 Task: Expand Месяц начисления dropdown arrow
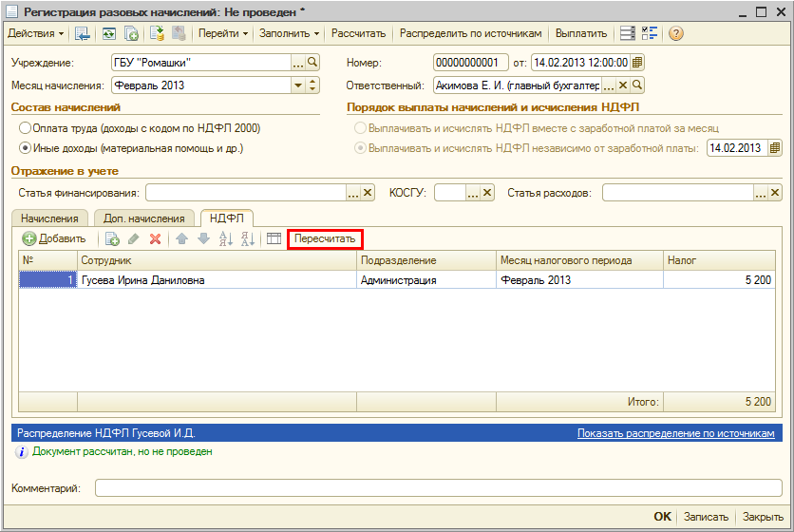click(x=298, y=85)
